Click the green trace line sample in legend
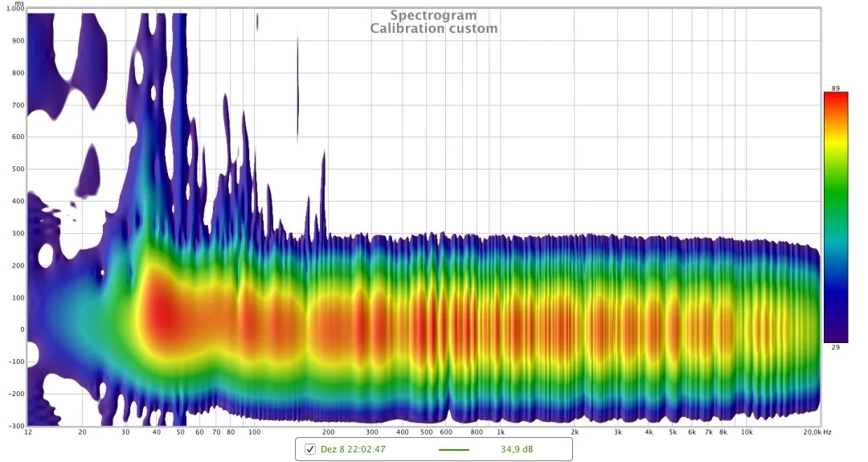Screen dimensions: 868x462 point(454,450)
